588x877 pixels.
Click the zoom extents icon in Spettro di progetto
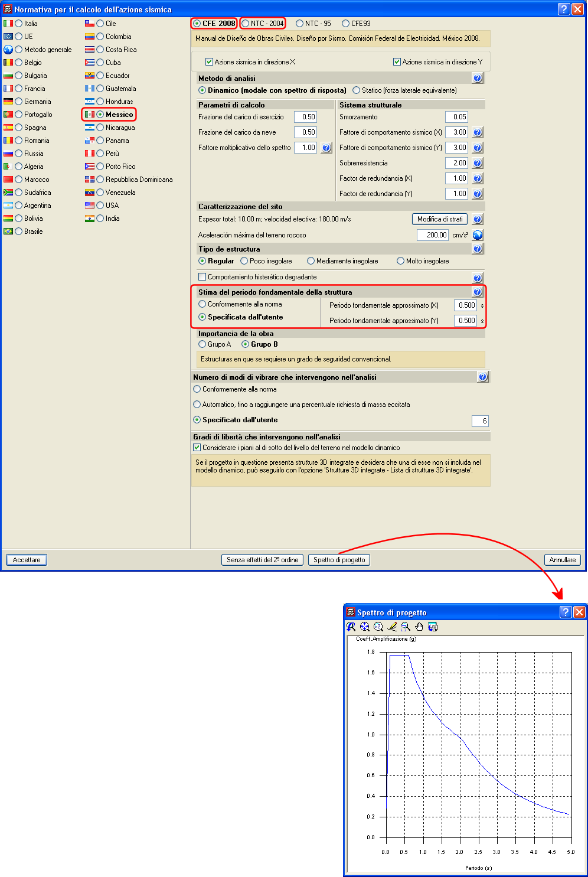click(365, 627)
